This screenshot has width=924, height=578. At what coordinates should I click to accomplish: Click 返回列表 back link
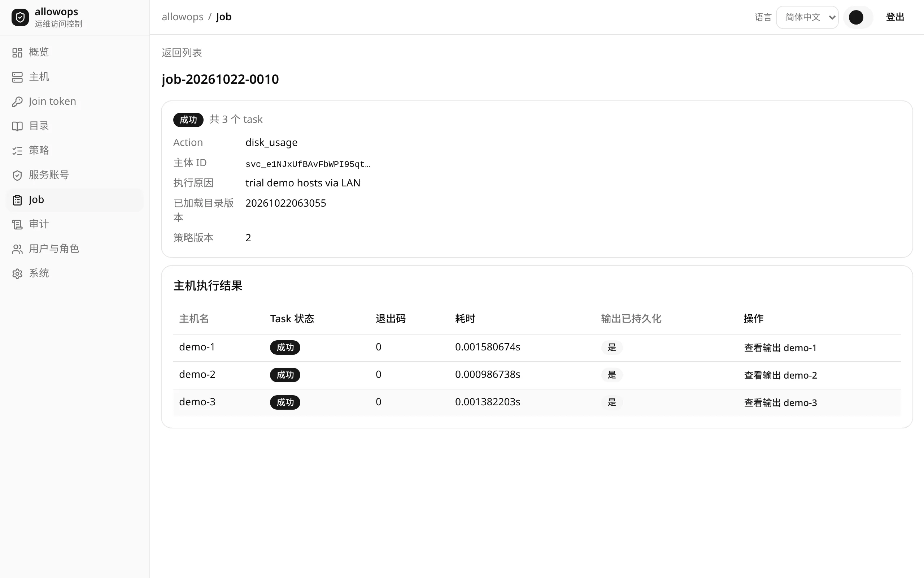(182, 53)
